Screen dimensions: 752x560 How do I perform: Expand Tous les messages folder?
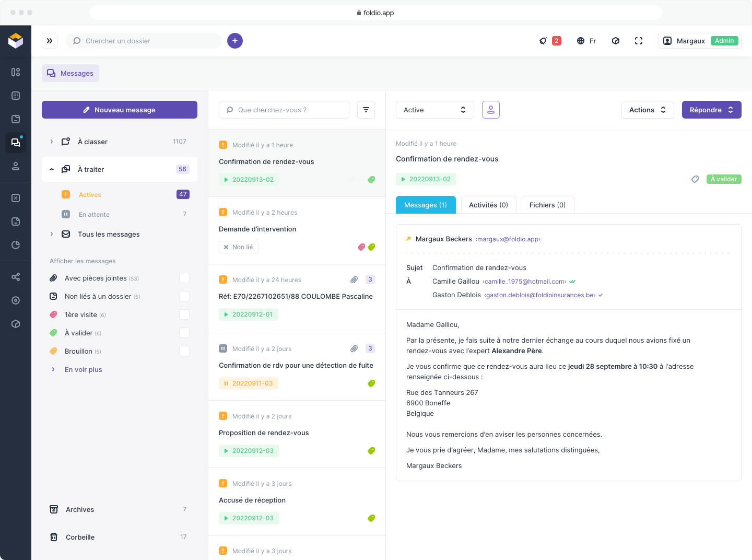pos(52,234)
